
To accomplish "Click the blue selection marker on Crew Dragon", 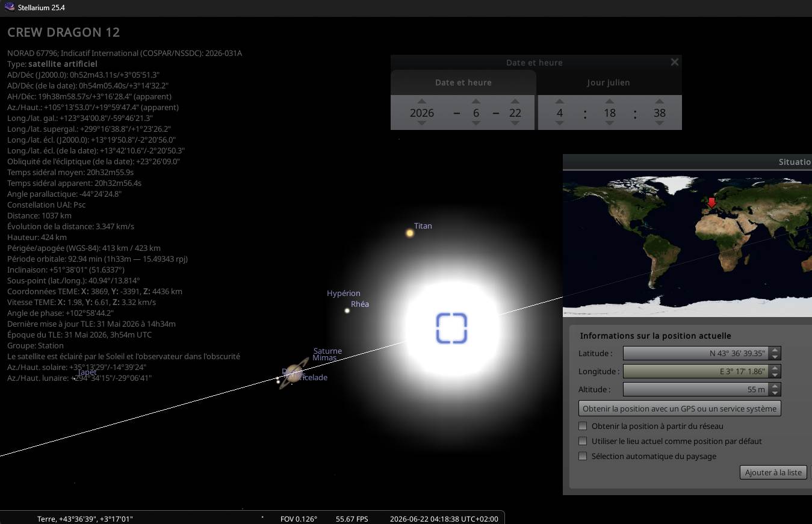I will point(451,328).
